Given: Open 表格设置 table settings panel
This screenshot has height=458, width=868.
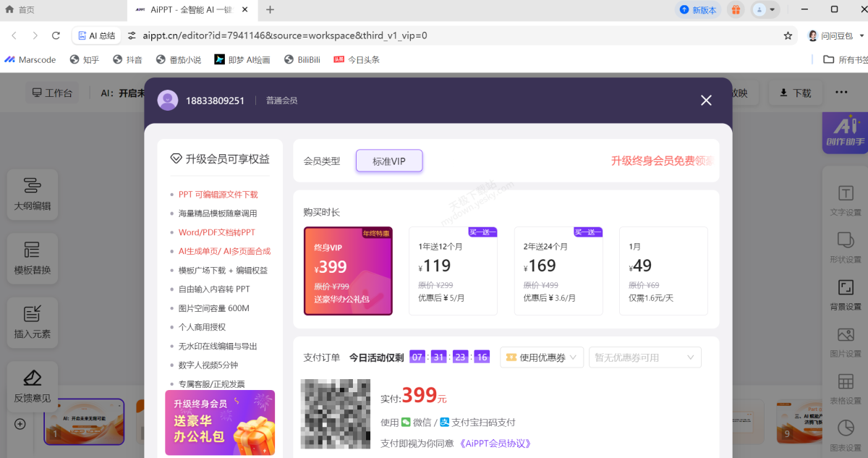Looking at the screenshot, I should tap(845, 389).
